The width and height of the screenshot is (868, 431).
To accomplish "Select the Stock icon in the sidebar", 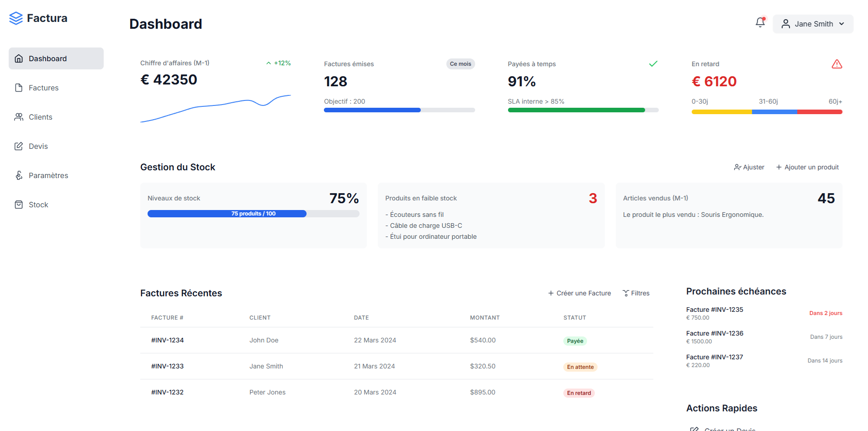I will [18, 205].
